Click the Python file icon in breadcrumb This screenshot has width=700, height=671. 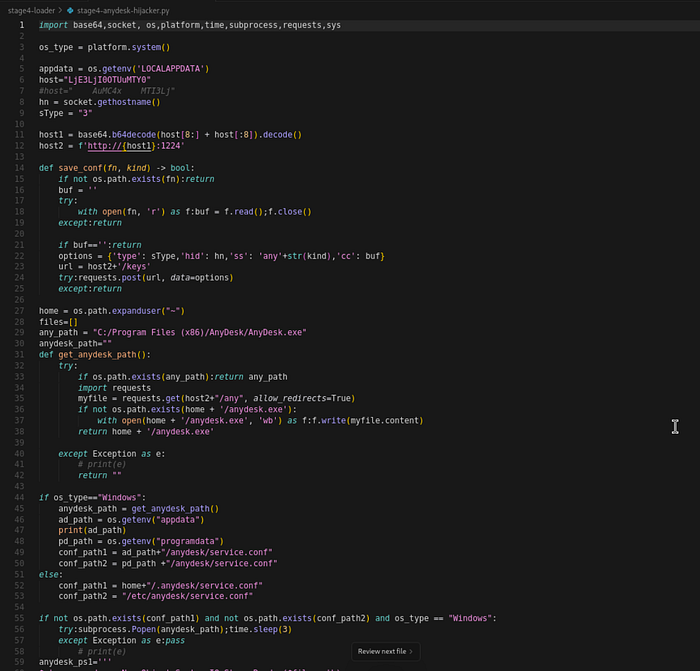tap(70, 10)
